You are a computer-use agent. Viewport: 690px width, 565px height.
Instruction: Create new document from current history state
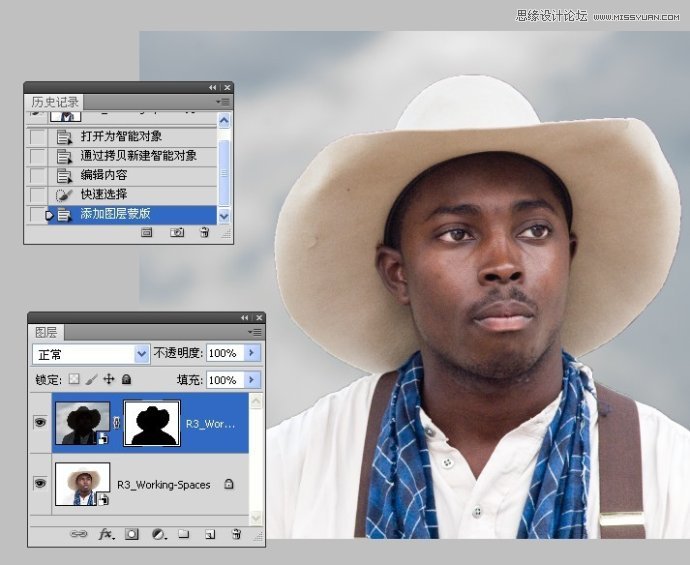(x=147, y=232)
